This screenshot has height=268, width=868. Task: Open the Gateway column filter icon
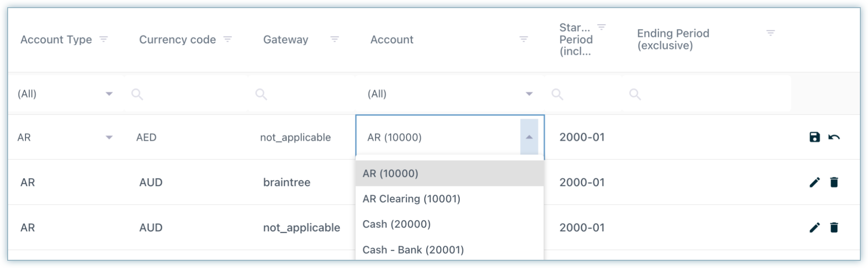335,39
